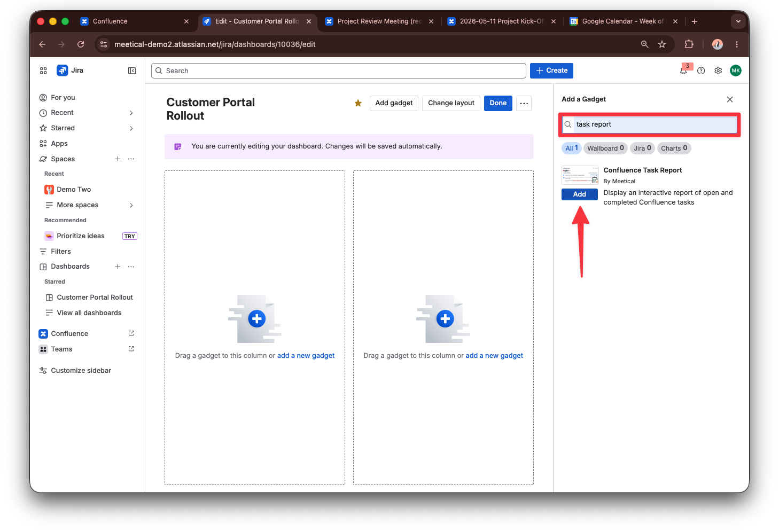Switch to the 2026-05-11 Project Kick-Off tab

[502, 21]
